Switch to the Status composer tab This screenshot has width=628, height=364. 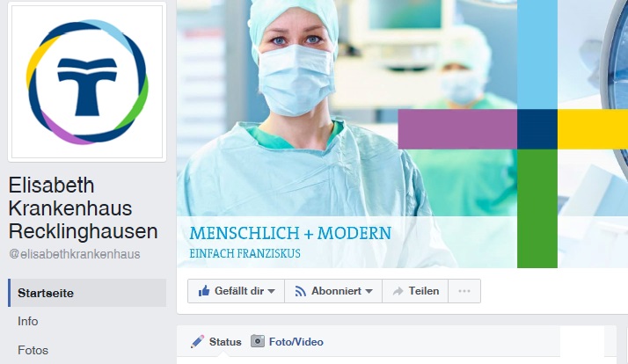pos(216,341)
